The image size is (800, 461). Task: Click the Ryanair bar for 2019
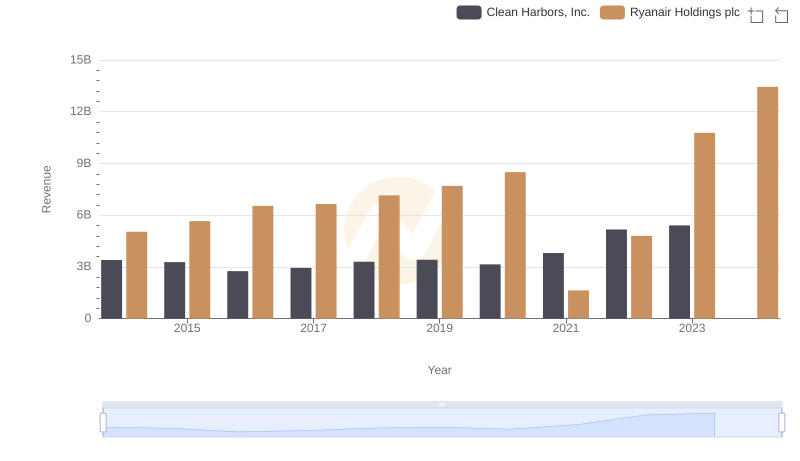click(x=452, y=252)
